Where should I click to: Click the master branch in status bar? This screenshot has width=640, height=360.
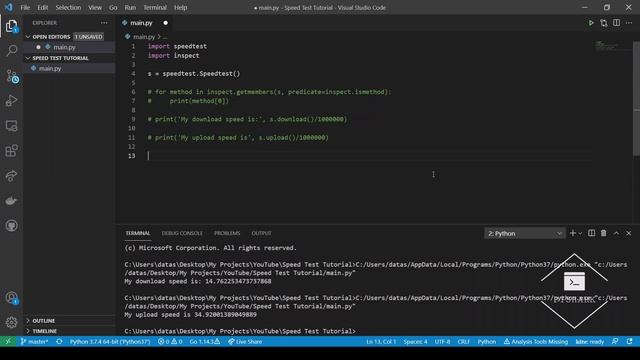pyautogui.click(x=34, y=342)
